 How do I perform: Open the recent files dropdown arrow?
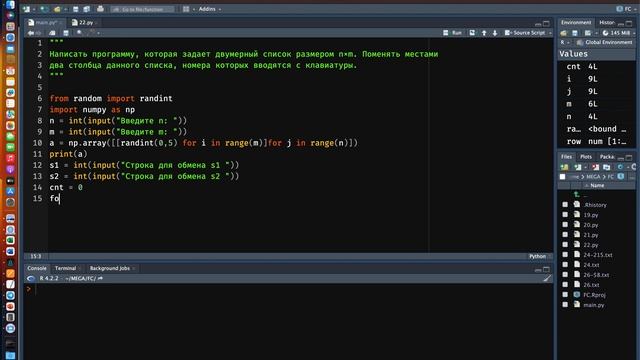(x=65, y=9)
